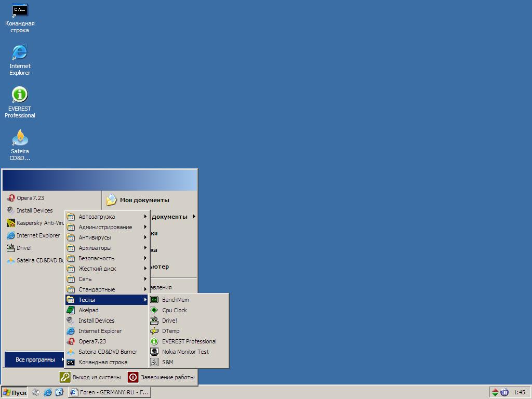This screenshot has width=532, height=399.
Task: Click the Cpu Clock icon in the Тесты submenu
Action: [154, 310]
